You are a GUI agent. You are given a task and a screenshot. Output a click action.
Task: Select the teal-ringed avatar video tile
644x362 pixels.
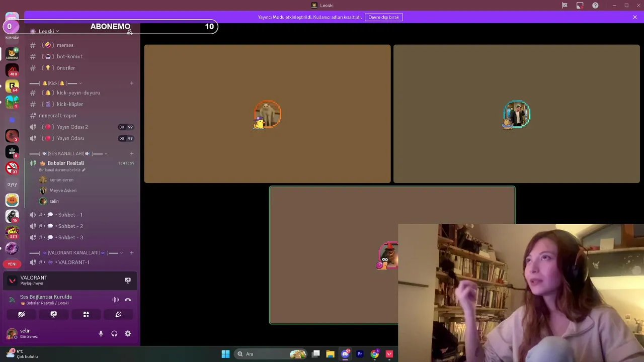point(517,114)
